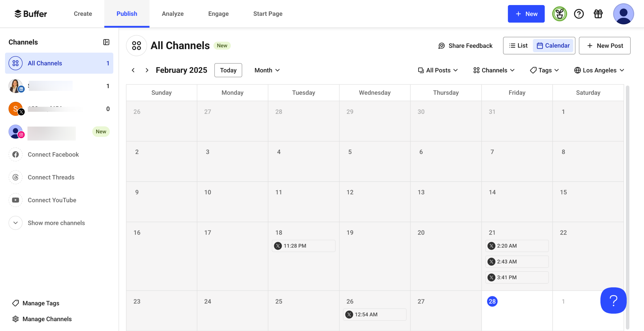The width and height of the screenshot is (644, 331).
Task: Open Los Angeles timezone dropdown
Action: [x=599, y=70]
